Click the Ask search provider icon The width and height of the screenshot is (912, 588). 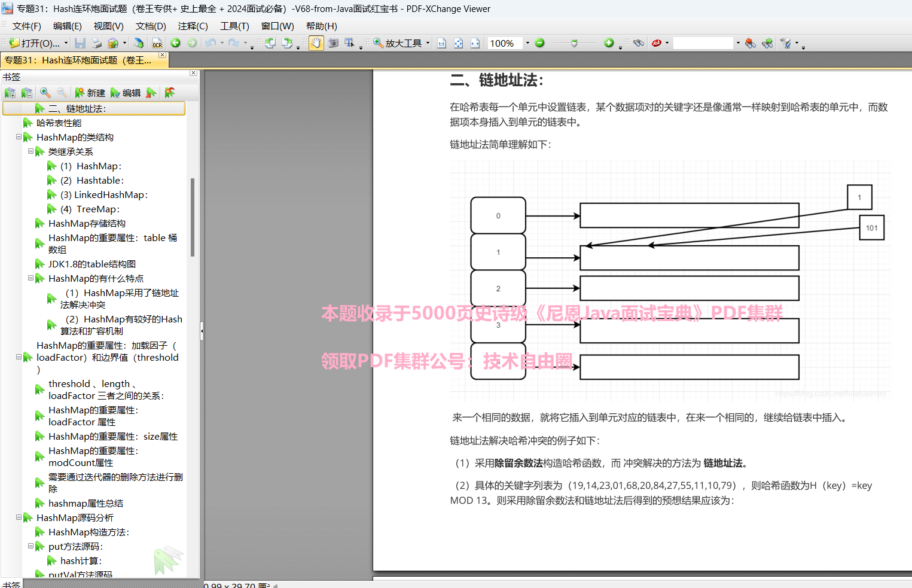(x=657, y=43)
